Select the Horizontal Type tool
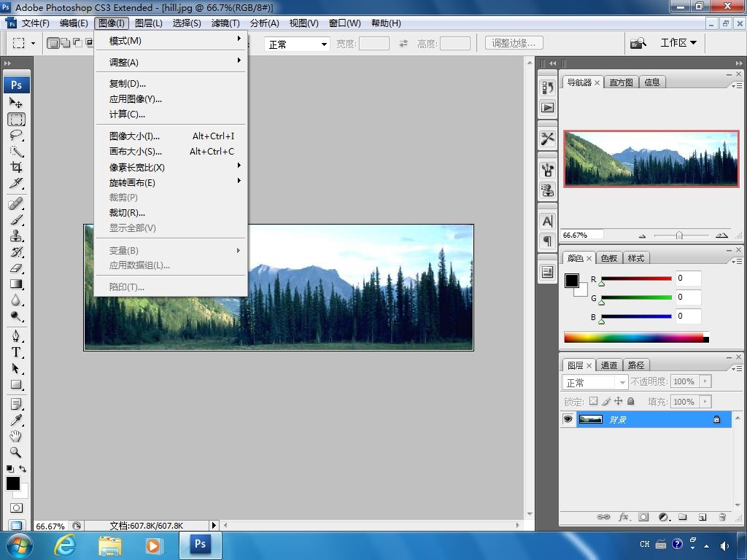This screenshot has height=560, width=747. click(16, 352)
